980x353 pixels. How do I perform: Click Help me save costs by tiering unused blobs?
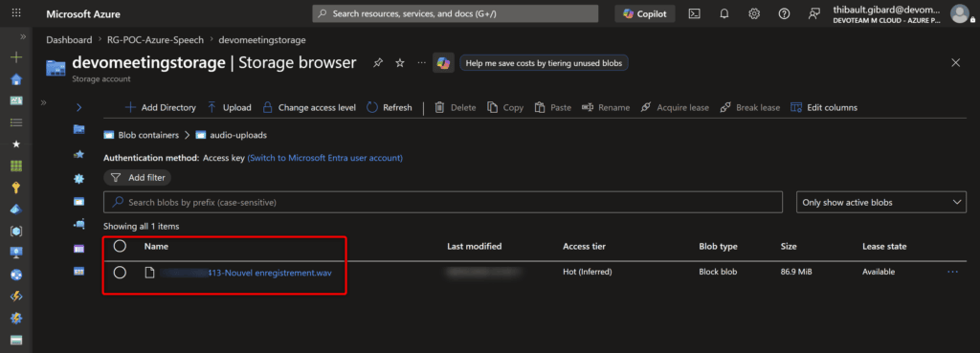544,63
